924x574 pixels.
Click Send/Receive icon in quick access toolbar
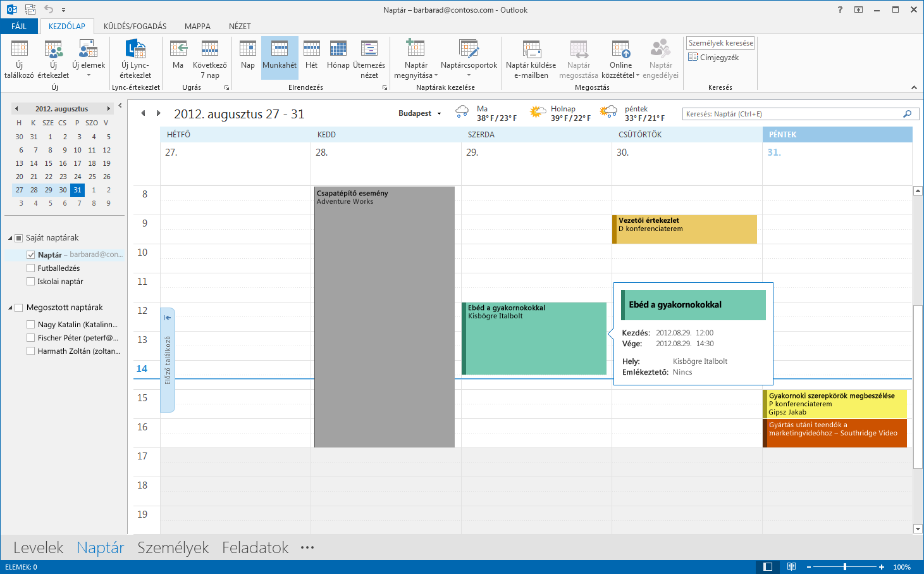click(30, 9)
